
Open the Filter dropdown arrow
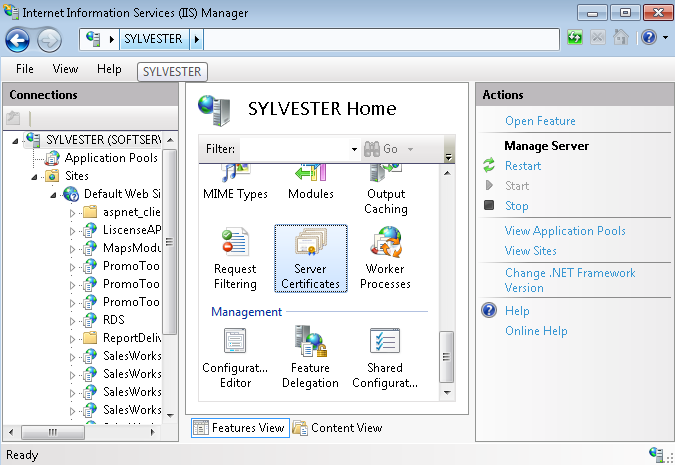tap(354, 149)
